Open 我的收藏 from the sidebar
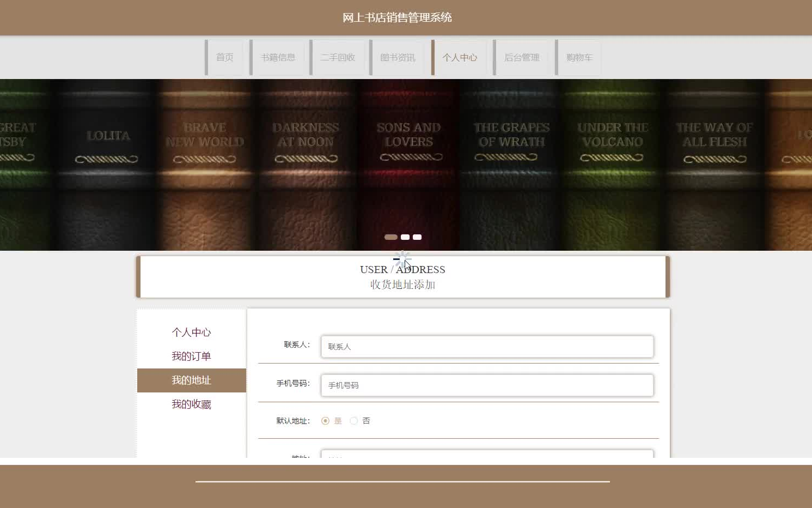 [191, 404]
